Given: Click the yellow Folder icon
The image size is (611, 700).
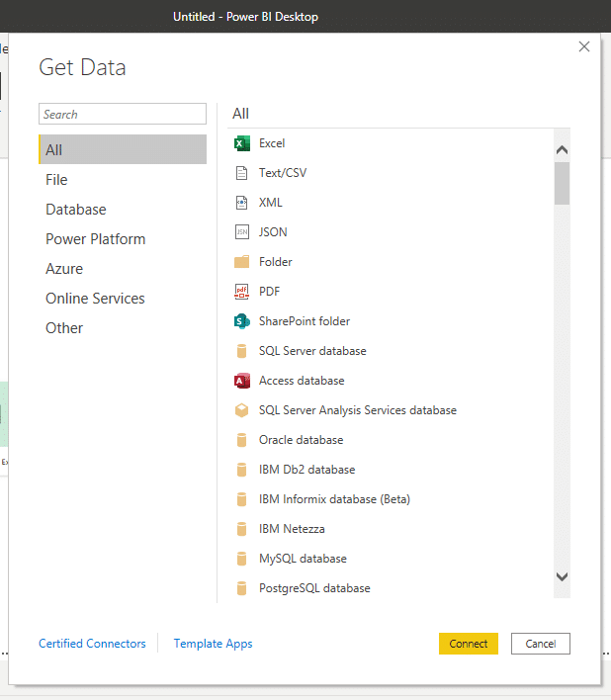Looking at the screenshot, I should tap(241, 262).
